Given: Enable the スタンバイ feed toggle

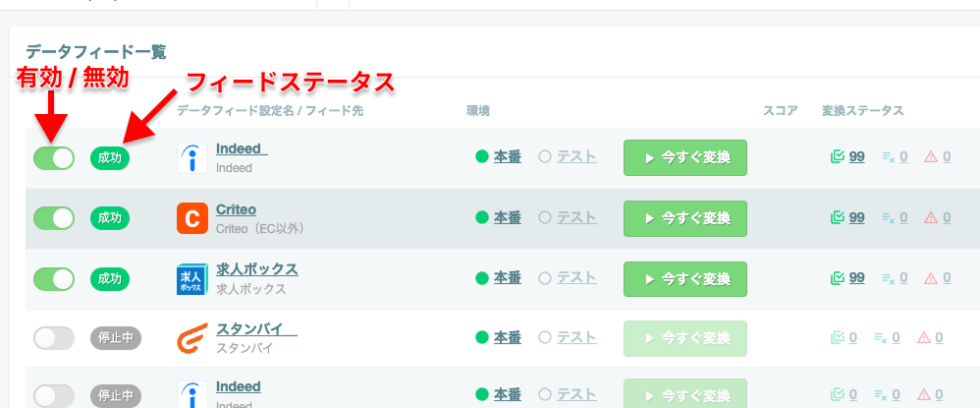Looking at the screenshot, I should click(x=54, y=338).
